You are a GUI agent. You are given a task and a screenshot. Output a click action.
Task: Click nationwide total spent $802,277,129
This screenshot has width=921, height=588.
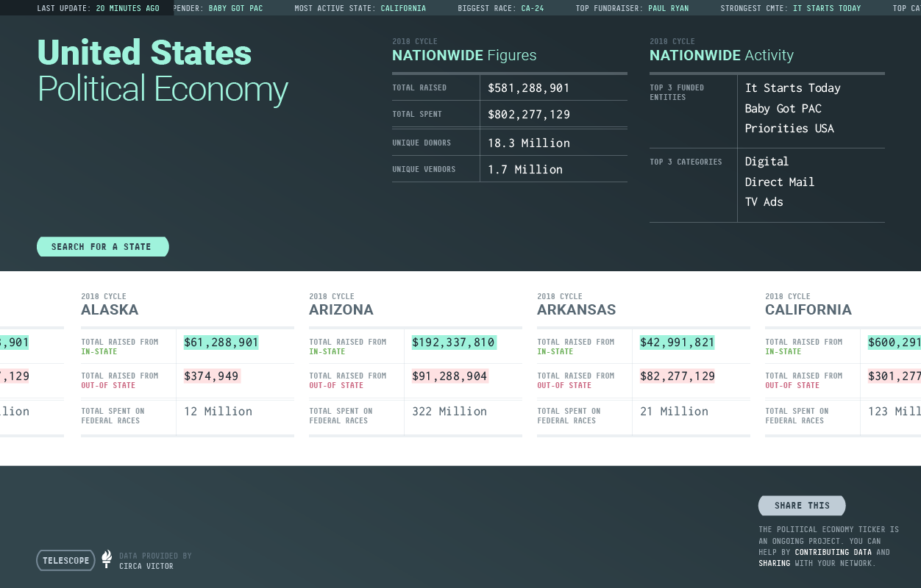pyautogui.click(x=529, y=115)
